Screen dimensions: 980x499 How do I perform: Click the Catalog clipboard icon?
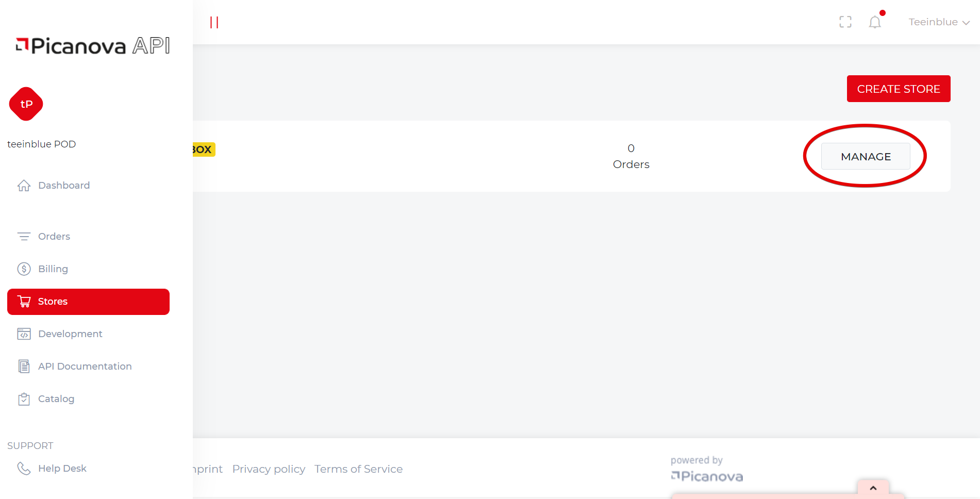coord(24,399)
